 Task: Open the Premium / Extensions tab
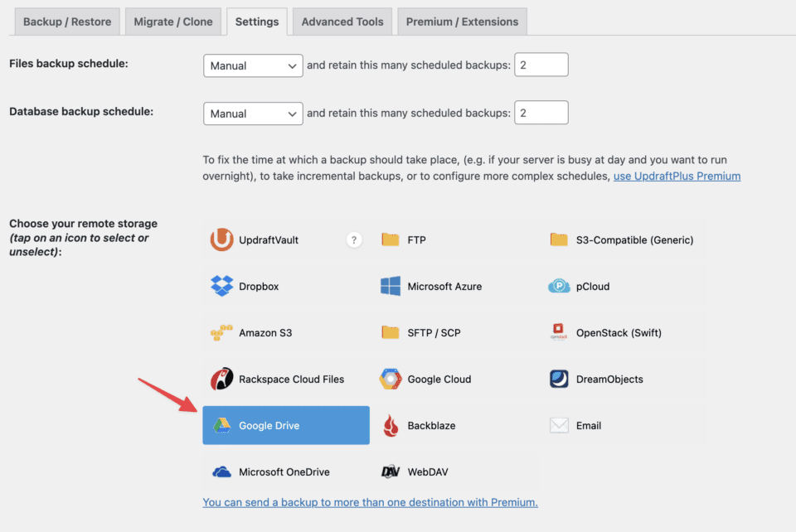pyautogui.click(x=462, y=22)
